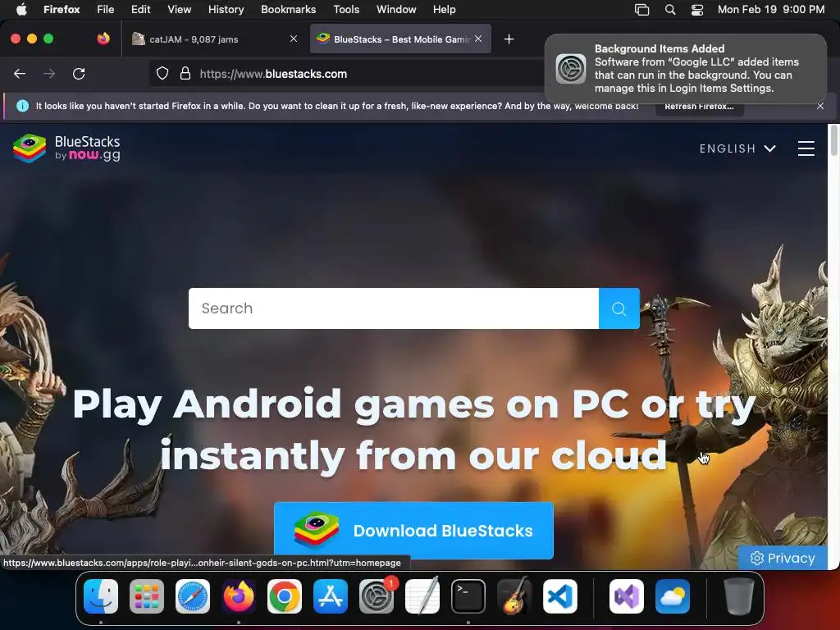The height and width of the screenshot is (630, 840).
Task: Close the BlueStacks tab
Action: coord(478,39)
